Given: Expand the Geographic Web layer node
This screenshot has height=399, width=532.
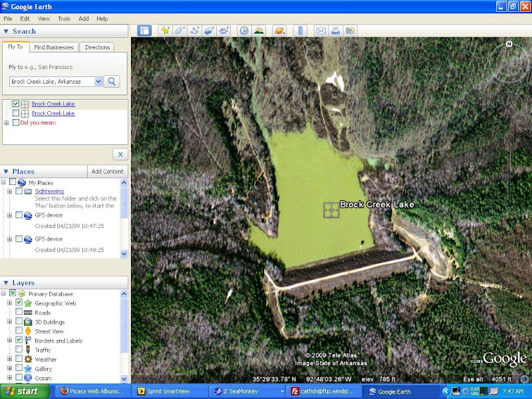Looking at the screenshot, I should pyautogui.click(x=9, y=303).
